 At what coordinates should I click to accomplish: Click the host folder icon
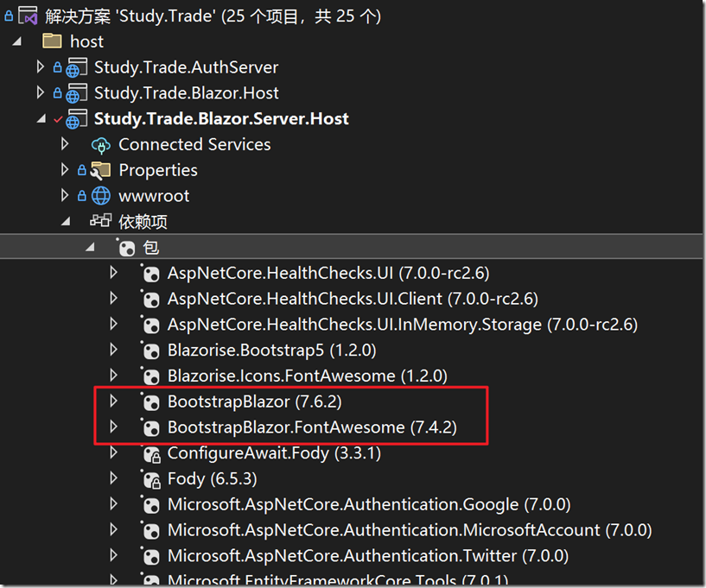(x=52, y=41)
